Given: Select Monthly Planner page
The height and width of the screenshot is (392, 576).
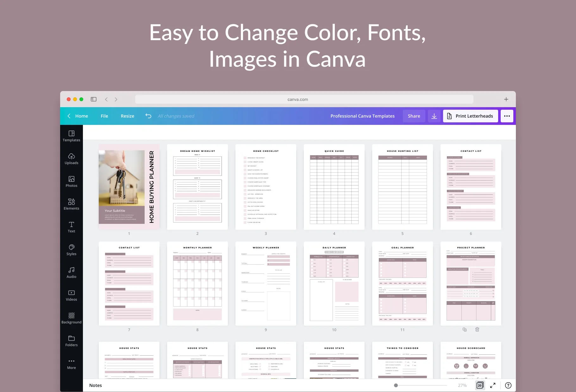Looking at the screenshot, I should [197, 284].
